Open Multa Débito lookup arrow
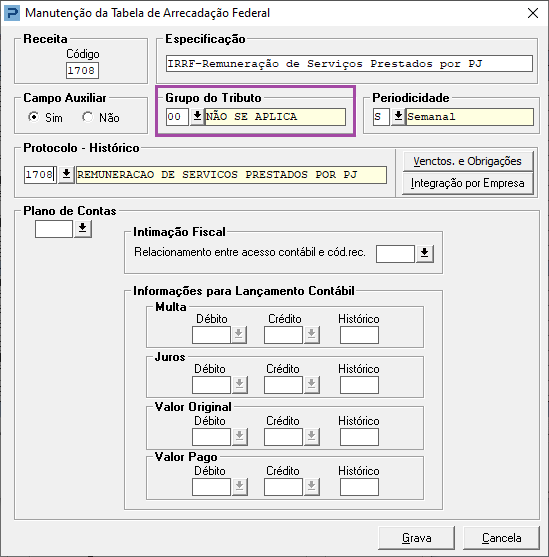Image resolution: width=549 pixels, height=557 pixels. coord(239,335)
